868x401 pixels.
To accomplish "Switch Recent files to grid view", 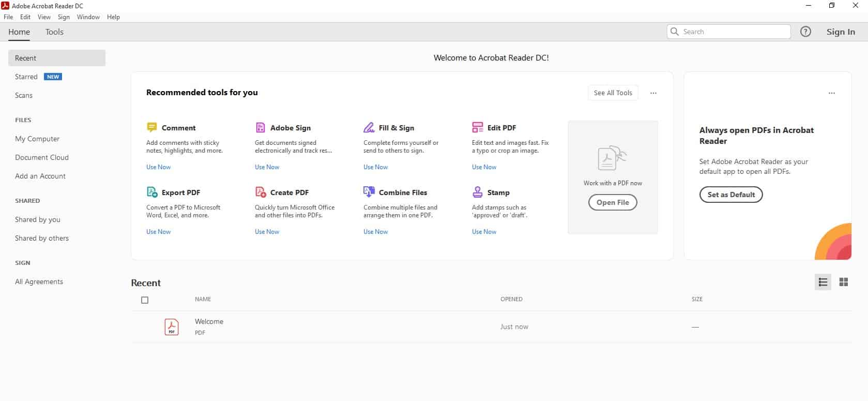I will coord(844,282).
